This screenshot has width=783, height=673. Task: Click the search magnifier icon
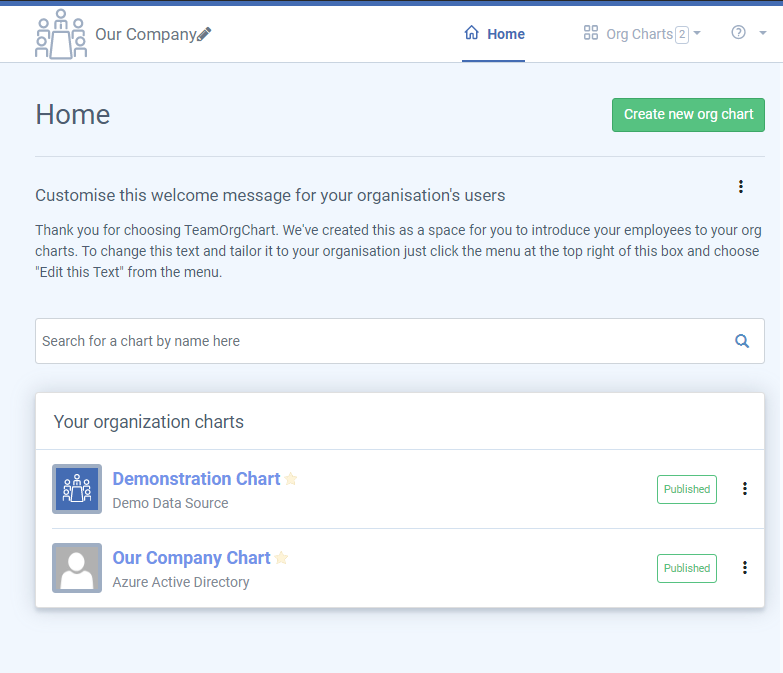tap(742, 341)
